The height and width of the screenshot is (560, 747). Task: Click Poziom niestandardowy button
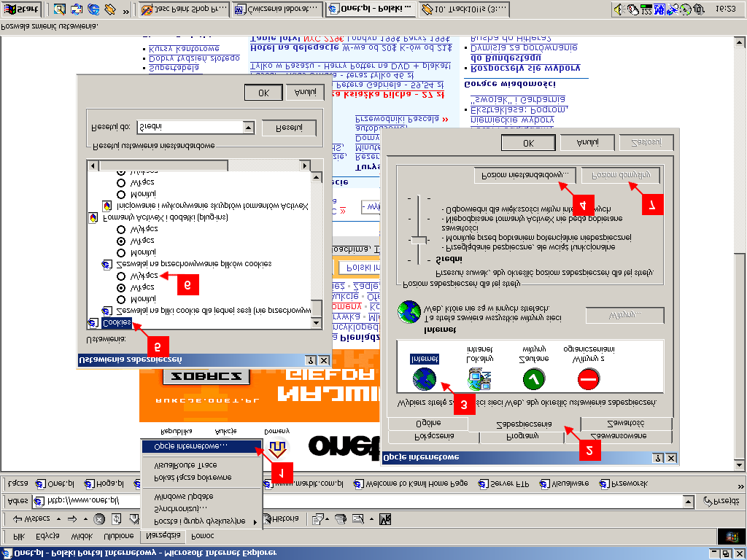[x=525, y=175]
